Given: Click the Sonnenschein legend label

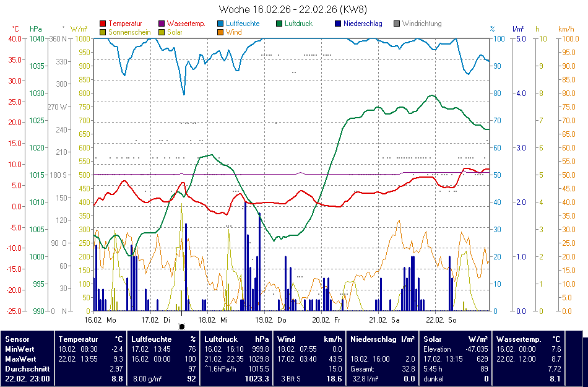Looking at the screenshot, I should coord(129,32).
